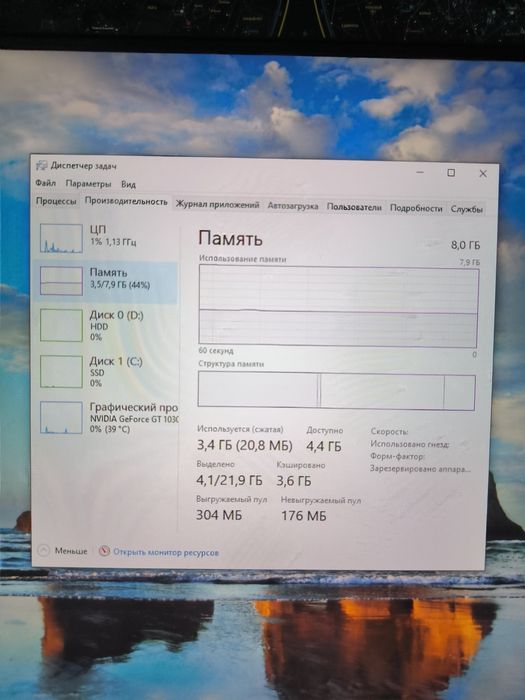
Task: Click the Task Manager title bar icon
Action: click(42, 165)
